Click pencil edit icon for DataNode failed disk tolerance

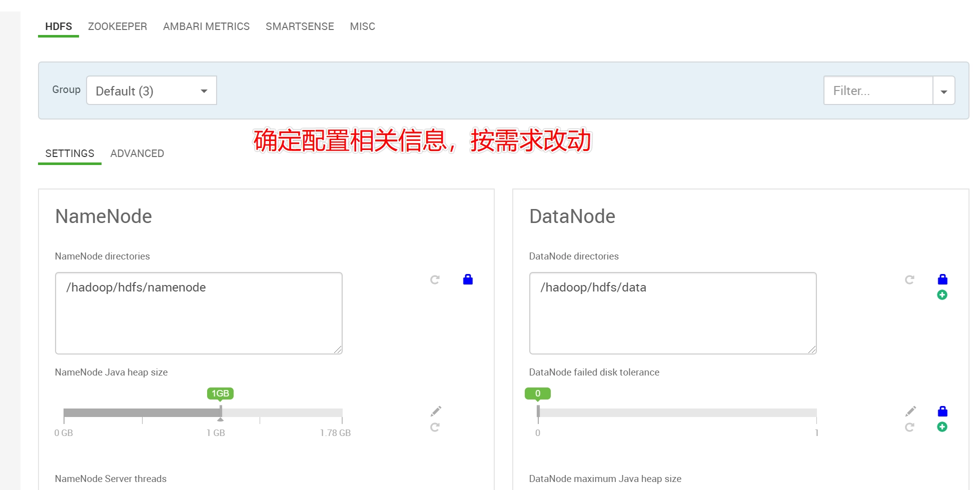(x=910, y=411)
